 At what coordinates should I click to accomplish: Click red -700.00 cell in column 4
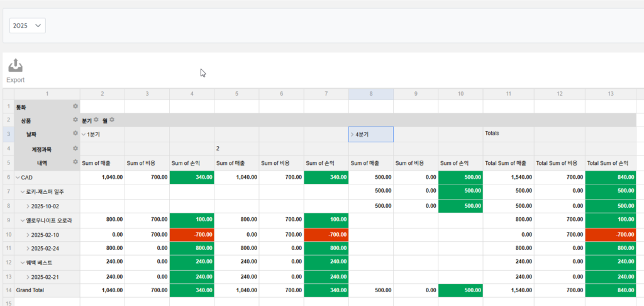click(192, 235)
